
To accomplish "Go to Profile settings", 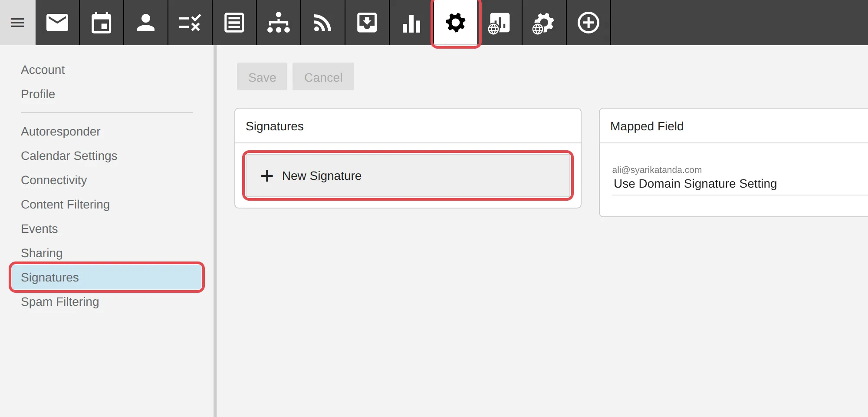I will [x=38, y=94].
